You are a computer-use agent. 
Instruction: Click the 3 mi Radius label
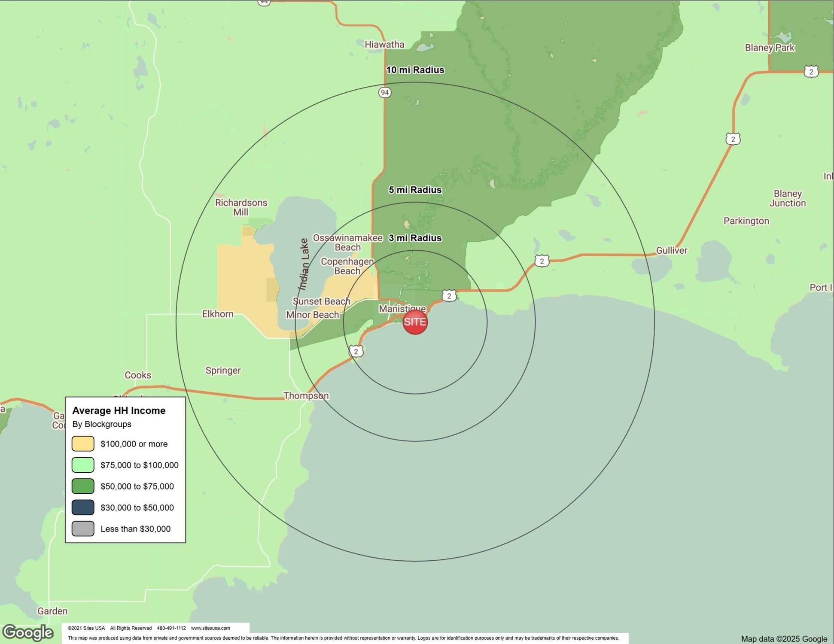(415, 238)
